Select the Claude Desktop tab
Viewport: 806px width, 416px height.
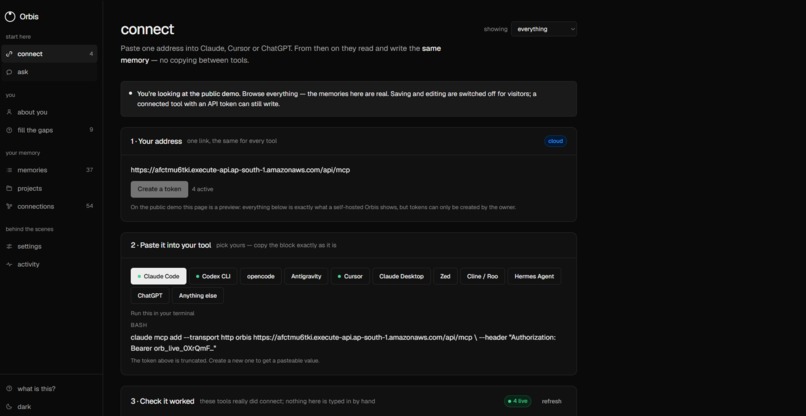coord(401,276)
